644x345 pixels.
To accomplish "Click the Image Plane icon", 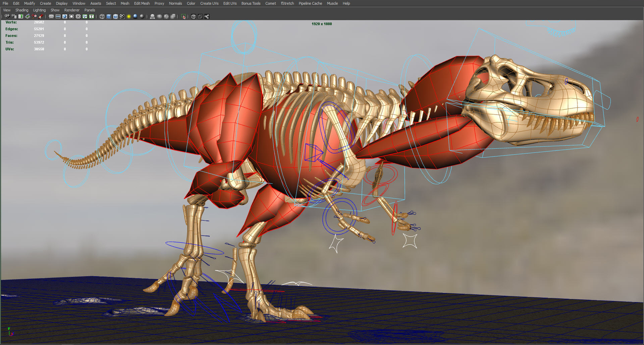I will [x=27, y=17].
